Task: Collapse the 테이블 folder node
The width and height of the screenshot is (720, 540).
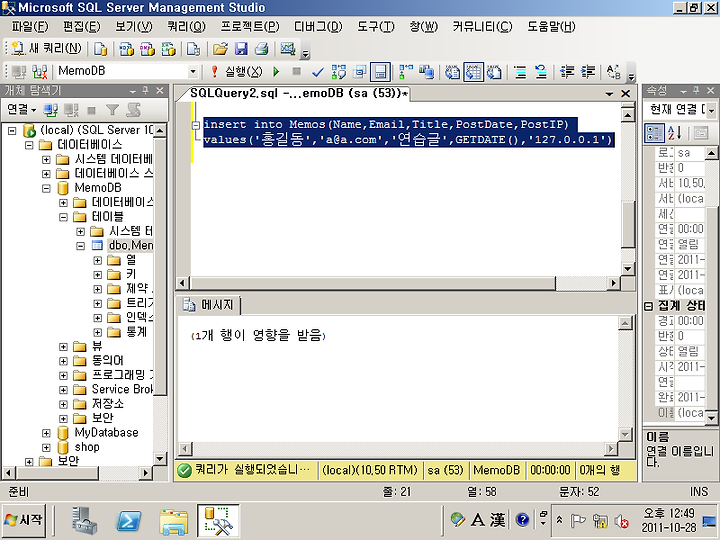Action: pos(63,217)
